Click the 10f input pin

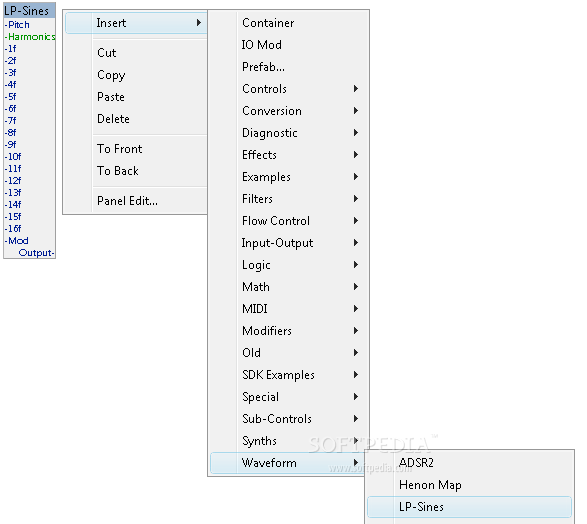pos(13,156)
